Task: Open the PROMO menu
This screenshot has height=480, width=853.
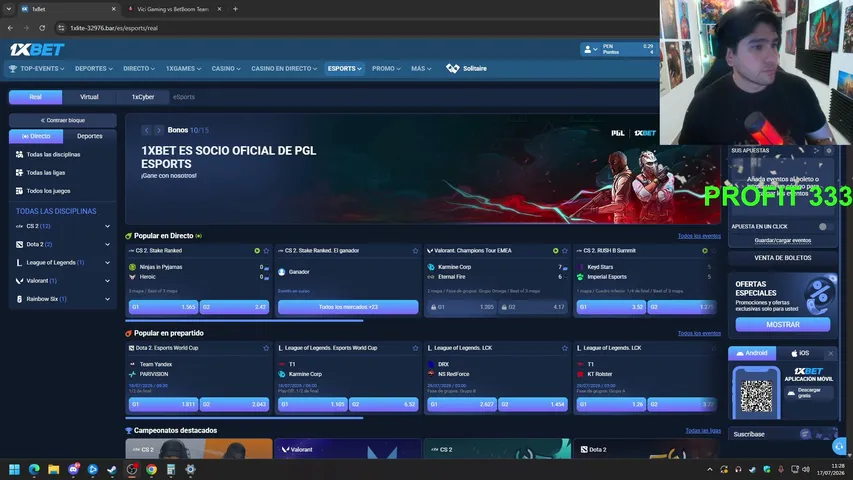Action: pos(386,69)
